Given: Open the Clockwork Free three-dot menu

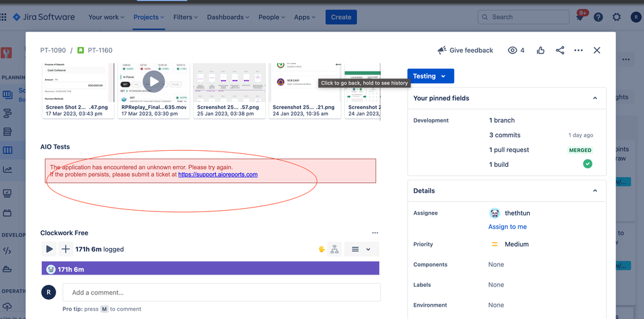Looking at the screenshot, I should pos(375,233).
